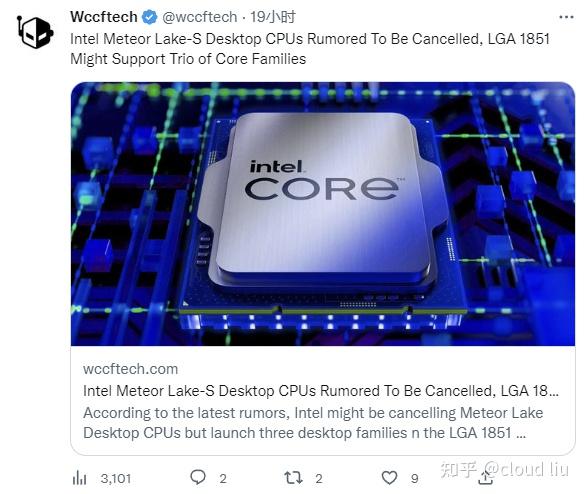Open Wccftech display name link
The height and width of the screenshot is (494, 584).
[x=104, y=17]
